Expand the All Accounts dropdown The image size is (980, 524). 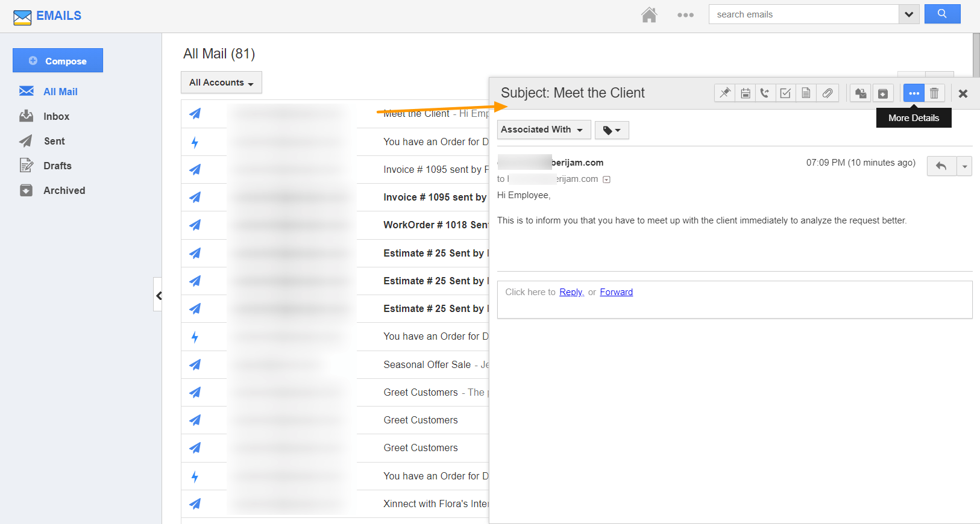(221, 83)
